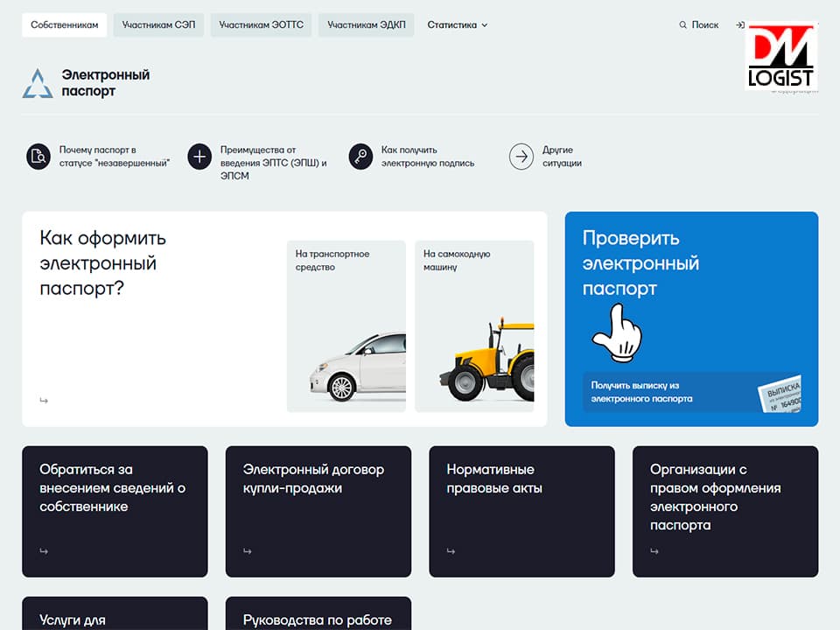Screen dimensions: 840x630
Task: Click the Электронный паспорт triangle logo
Action: click(x=38, y=84)
